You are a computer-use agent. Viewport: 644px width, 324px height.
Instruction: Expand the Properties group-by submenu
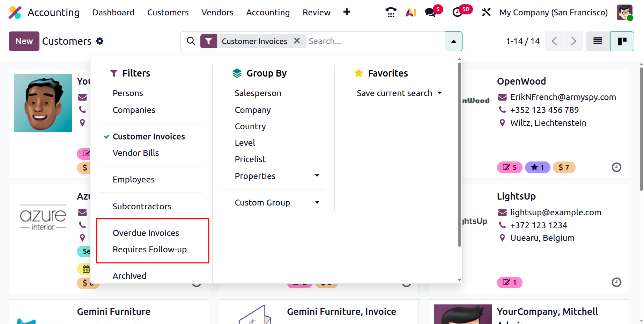pos(317,176)
